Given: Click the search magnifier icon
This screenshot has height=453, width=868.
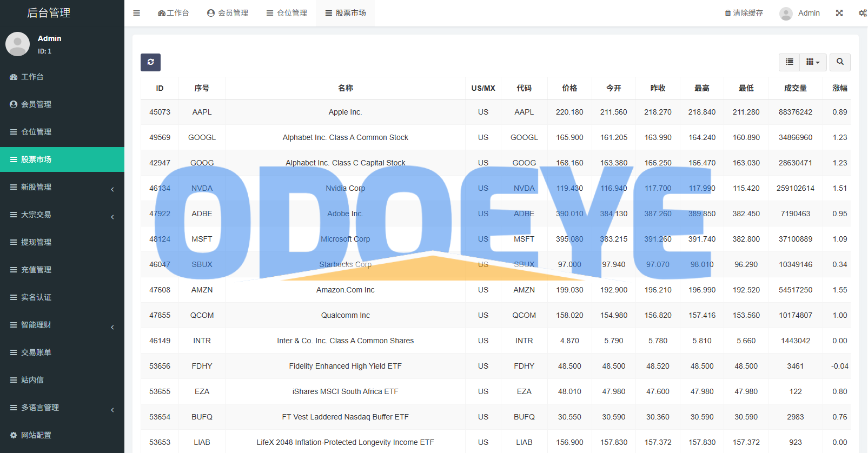Looking at the screenshot, I should 840,62.
